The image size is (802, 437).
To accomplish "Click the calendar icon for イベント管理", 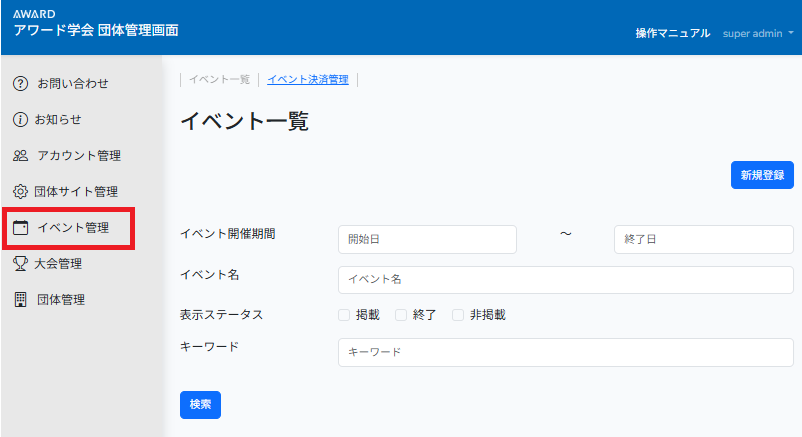I will (x=20, y=228).
